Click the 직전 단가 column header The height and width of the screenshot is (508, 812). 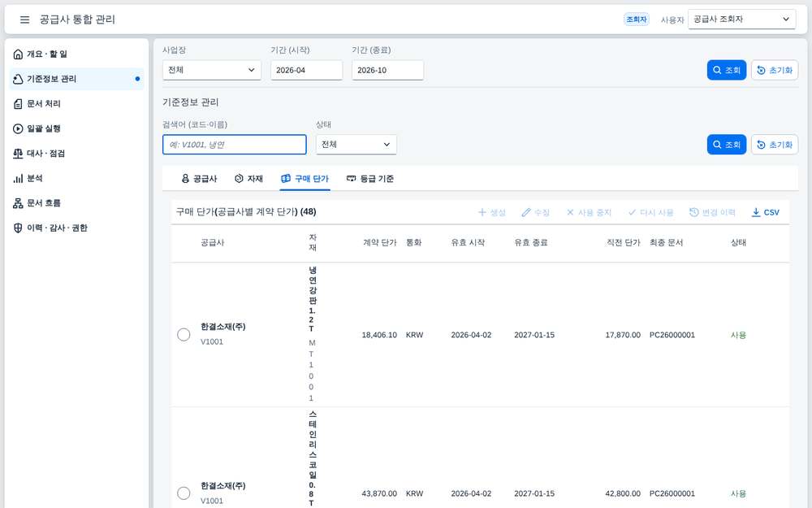[624, 242]
